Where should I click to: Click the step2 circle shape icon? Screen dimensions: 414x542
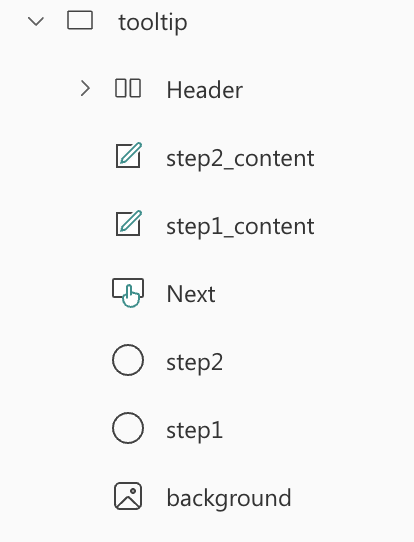click(x=128, y=360)
